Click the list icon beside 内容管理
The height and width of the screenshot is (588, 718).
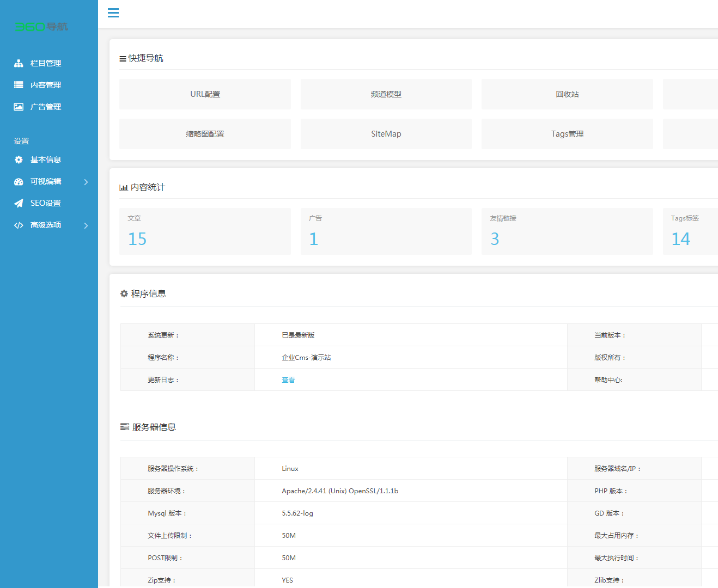[19, 85]
